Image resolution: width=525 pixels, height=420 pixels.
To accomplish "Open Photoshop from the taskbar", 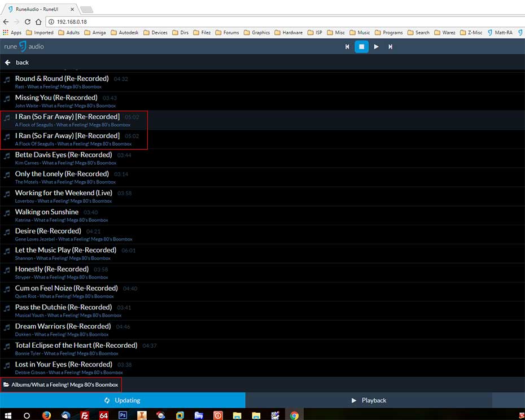I will click(123, 415).
